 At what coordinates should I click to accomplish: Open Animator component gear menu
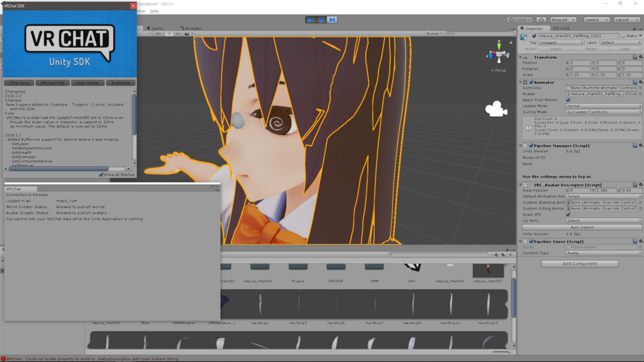(x=641, y=82)
